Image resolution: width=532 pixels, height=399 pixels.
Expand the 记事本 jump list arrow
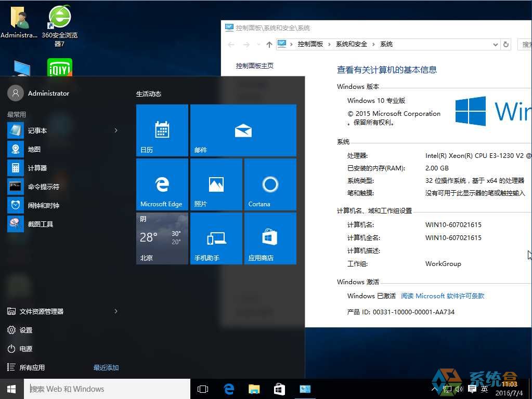tap(115, 130)
